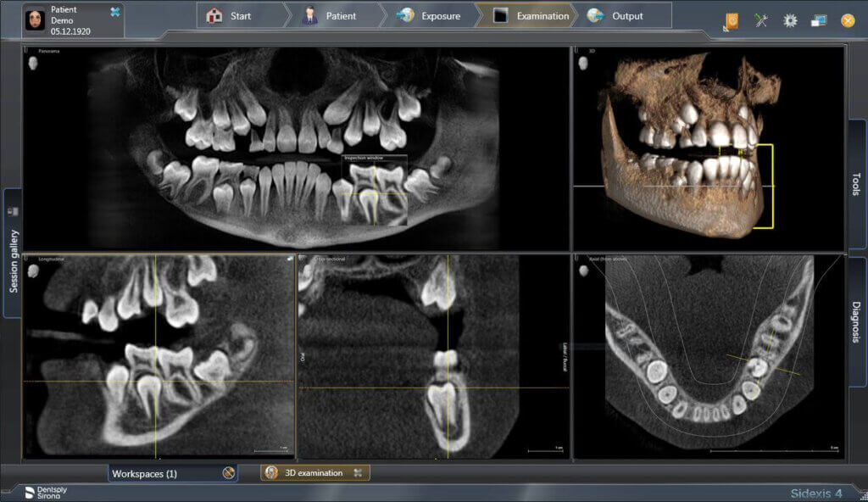Click head orientation icon in 3D view
The height and width of the screenshot is (502, 868).
click(583, 63)
